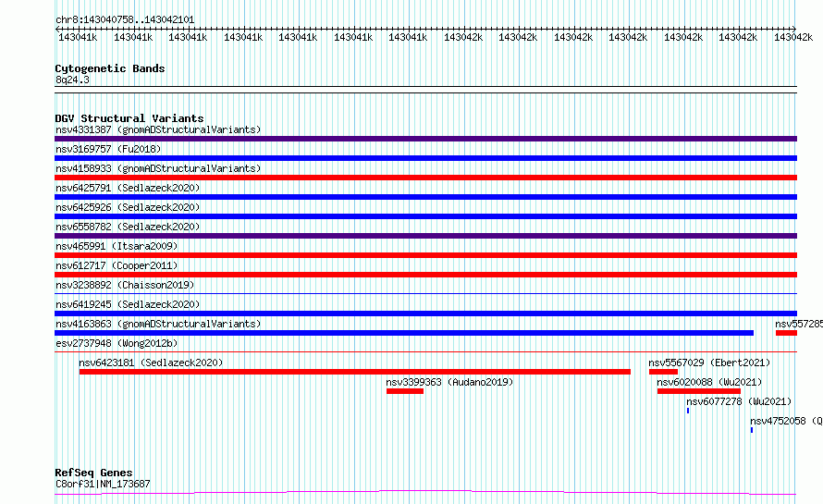This screenshot has width=823, height=504.
Task: Click the blue bar below nsv6425926
Action: coord(425,216)
